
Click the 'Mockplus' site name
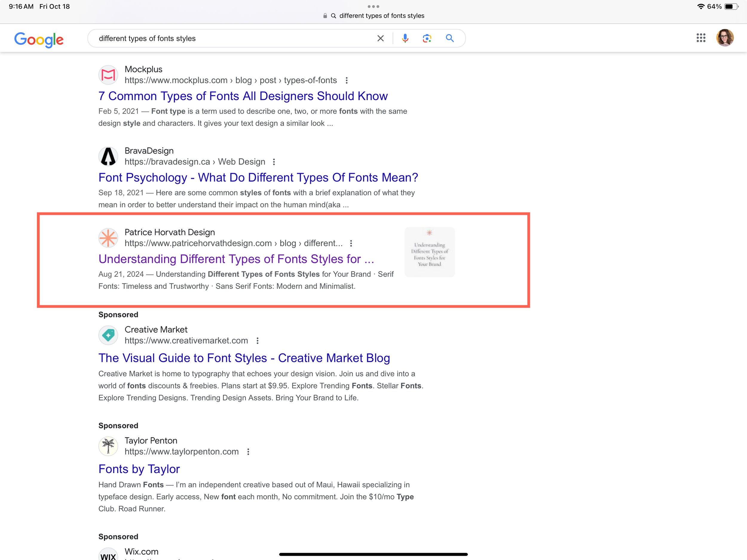point(143,69)
